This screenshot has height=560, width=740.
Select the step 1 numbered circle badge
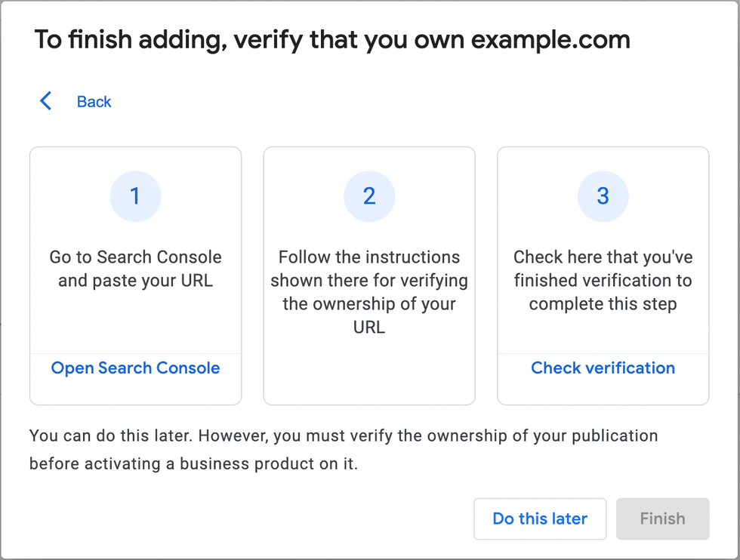coord(135,195)
